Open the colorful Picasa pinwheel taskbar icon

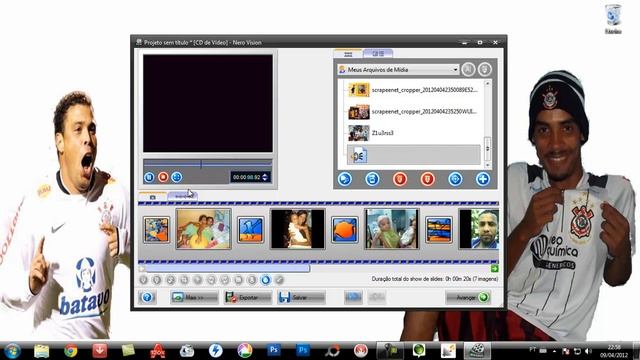244,351
